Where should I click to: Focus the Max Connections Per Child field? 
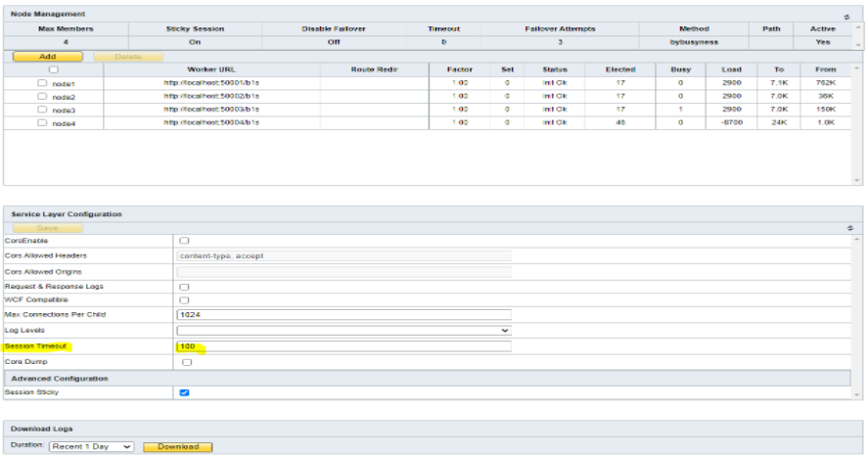343,314
